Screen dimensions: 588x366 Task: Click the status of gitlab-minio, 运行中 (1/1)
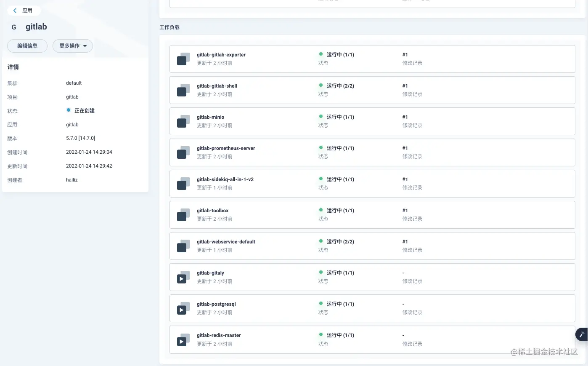[340, 117]
